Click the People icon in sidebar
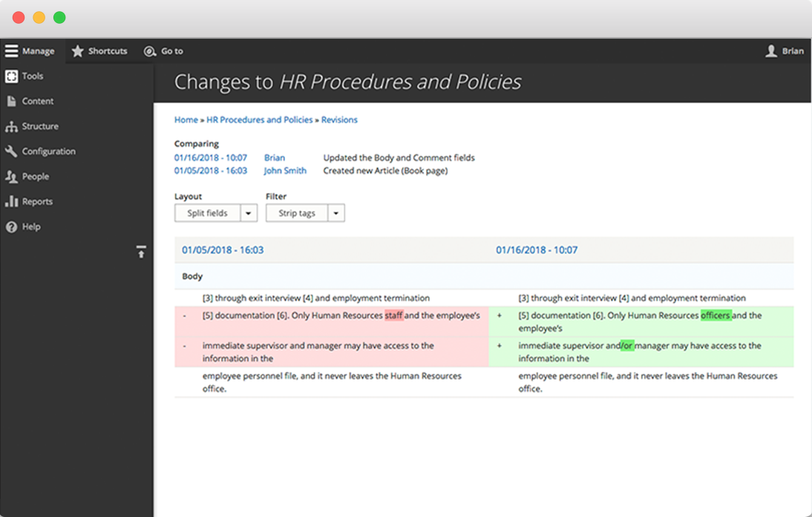 (11, 177)
